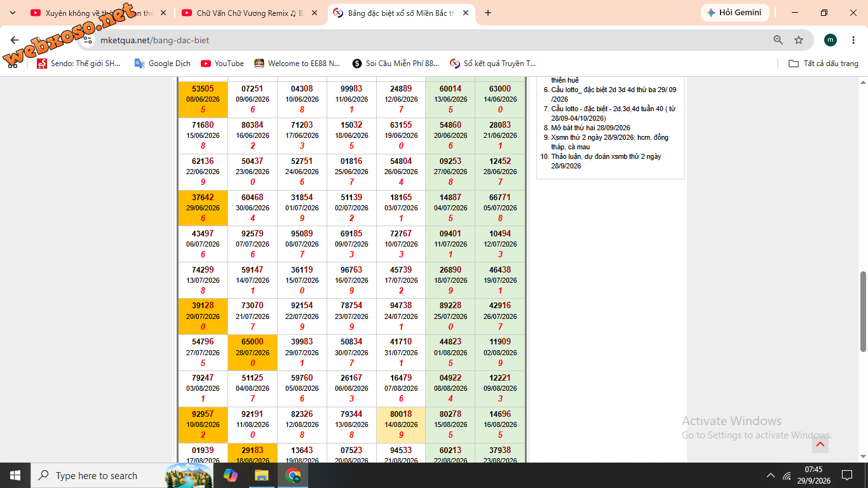Open the Chrome three-dot menu
The height and width of the screenshot is (488, 868).
[853, 40]
